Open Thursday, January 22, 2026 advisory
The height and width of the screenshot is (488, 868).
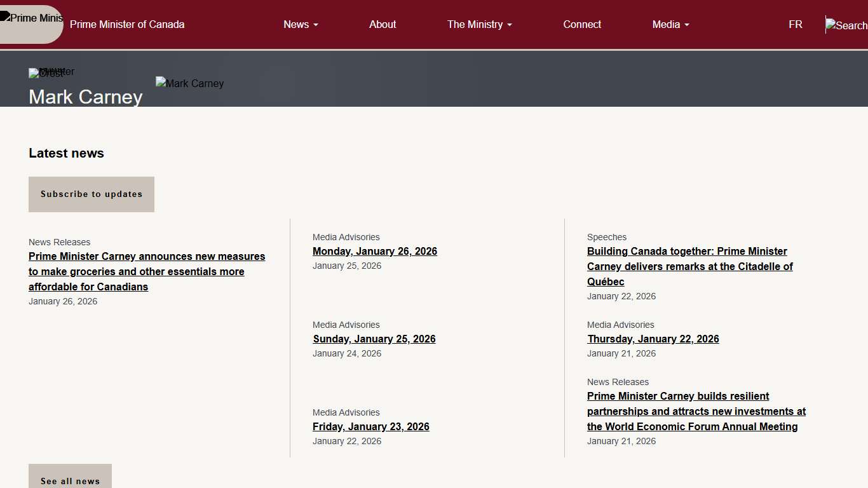(x=653, y=339)
